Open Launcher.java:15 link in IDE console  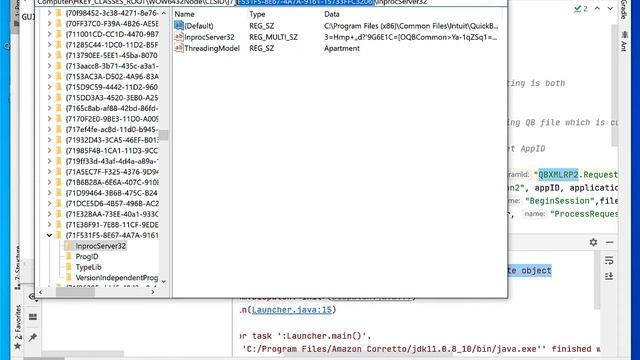click(292, 310)
